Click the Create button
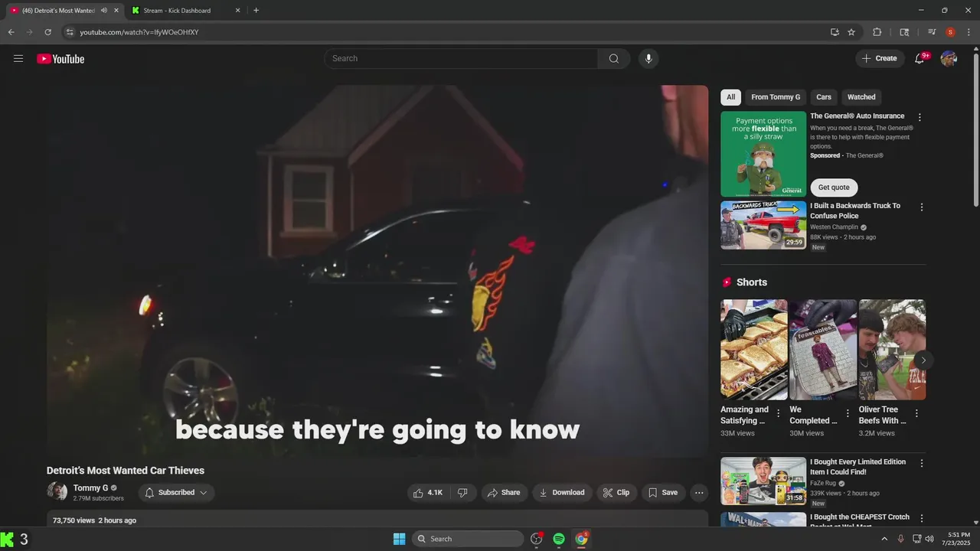980x551 pixels. tap(880, 59)
